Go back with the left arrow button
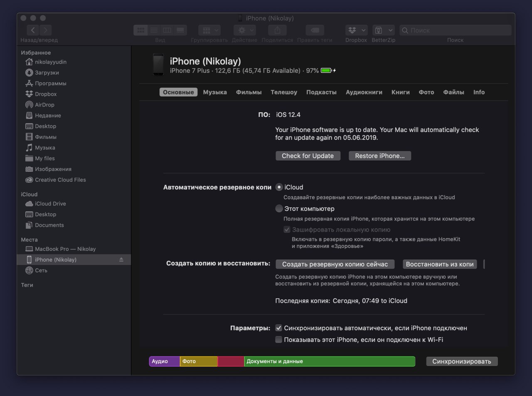The height and width of the screenshot is (396, 532). coord(33,30)
